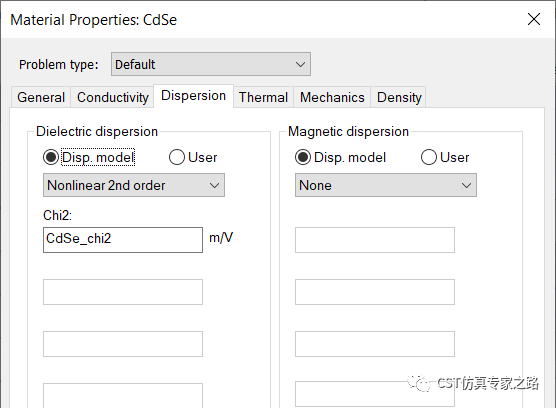Switch to the Mechanics tab

[x=332, y=97]
